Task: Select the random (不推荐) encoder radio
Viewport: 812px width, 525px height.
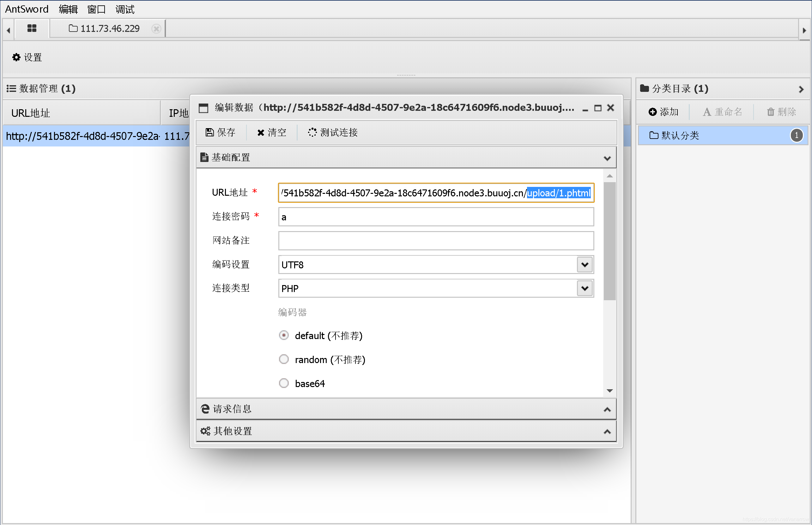Action: (284, 359)
